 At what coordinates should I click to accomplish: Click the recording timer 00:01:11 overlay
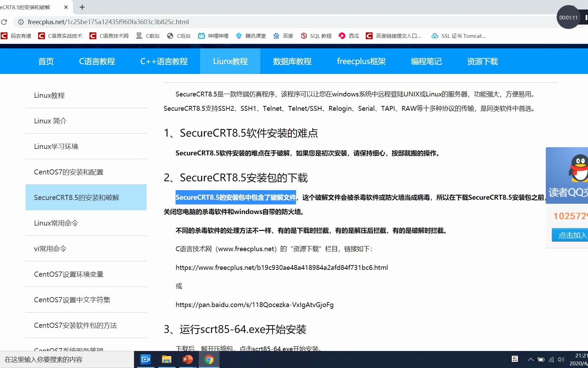(568, 17)
